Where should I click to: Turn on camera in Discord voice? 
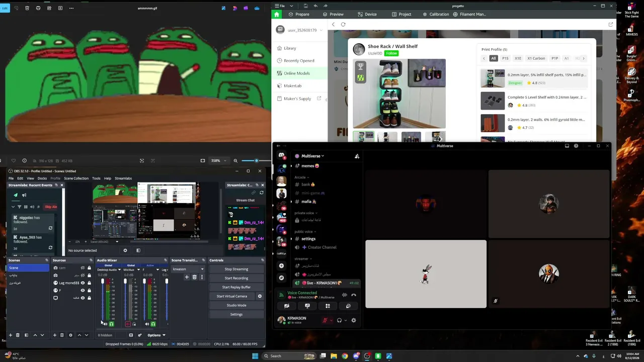coord(287,306)
